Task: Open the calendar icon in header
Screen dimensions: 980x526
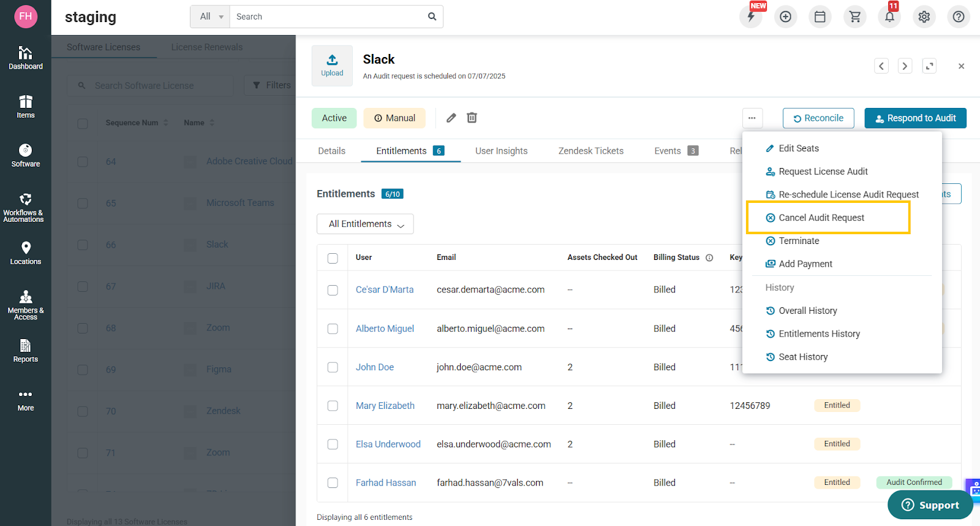Action: [820, 17]
